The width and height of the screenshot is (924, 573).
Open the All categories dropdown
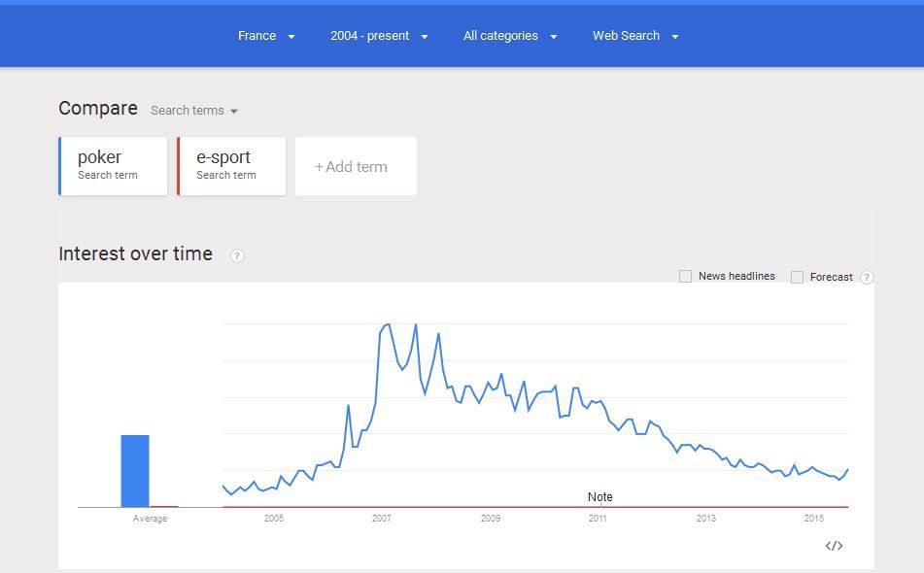pos(510,36)
